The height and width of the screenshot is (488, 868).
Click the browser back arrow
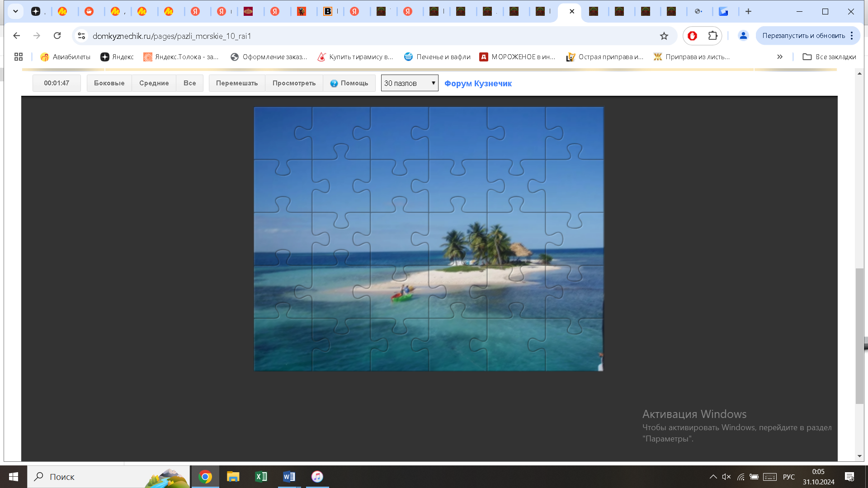[17, 36]
